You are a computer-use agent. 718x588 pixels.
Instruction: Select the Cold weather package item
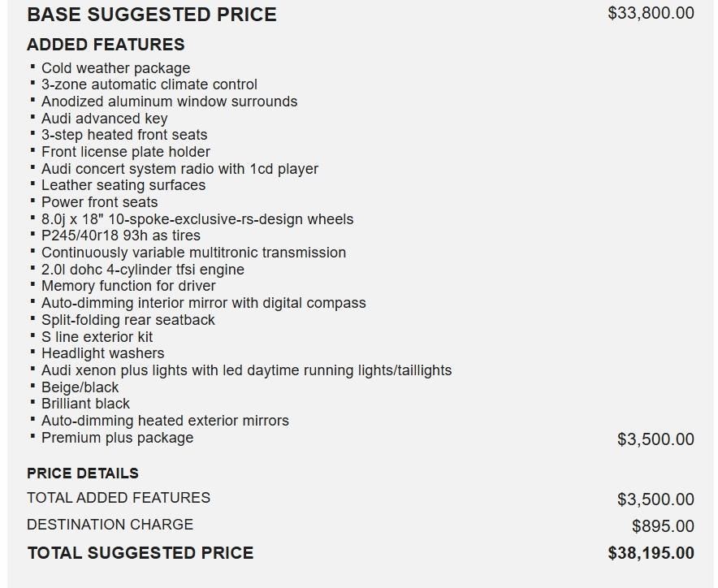115,68
